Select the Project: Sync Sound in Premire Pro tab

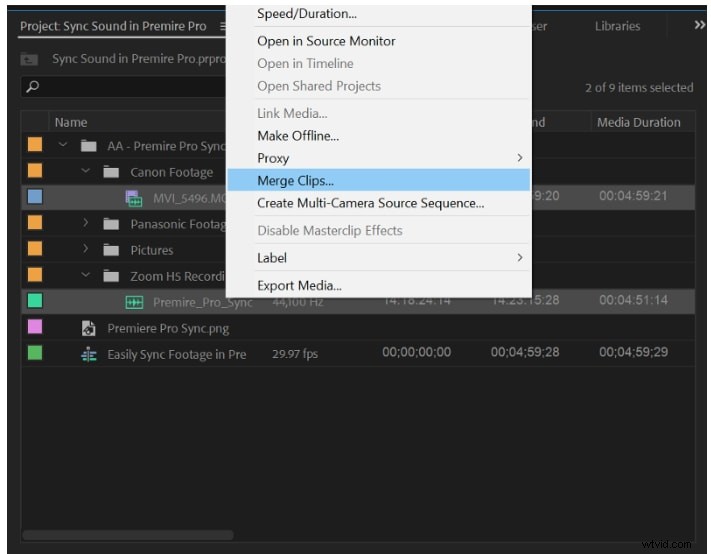113,26
